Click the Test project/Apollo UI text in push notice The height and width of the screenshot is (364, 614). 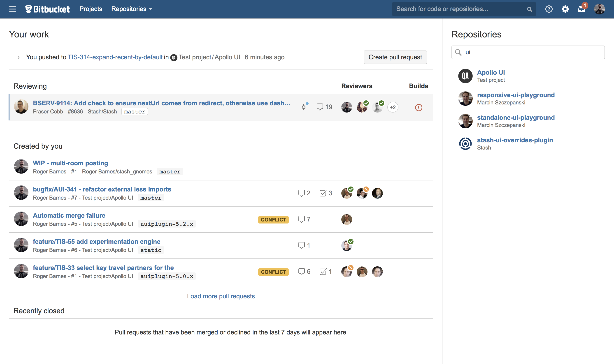pos(209,57)
